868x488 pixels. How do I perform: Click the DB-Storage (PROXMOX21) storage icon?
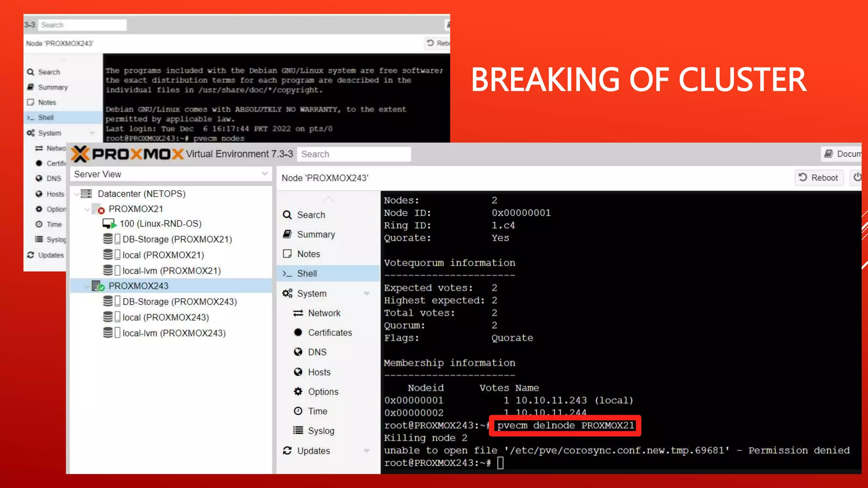point(111,239)
